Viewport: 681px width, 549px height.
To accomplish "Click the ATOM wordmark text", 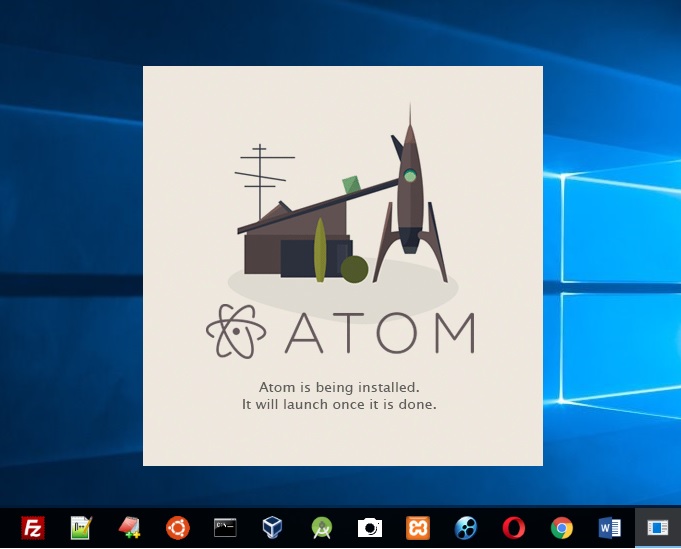I will (379, 333).
